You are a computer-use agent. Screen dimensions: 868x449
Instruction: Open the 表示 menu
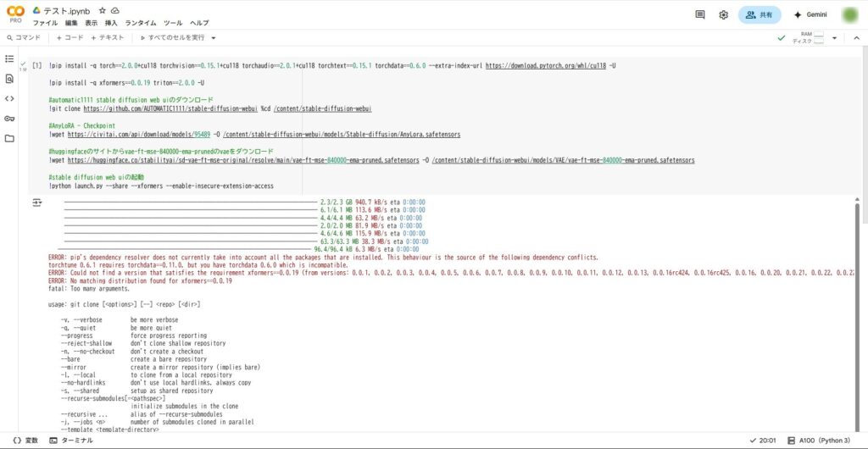(x=92, y=23)
